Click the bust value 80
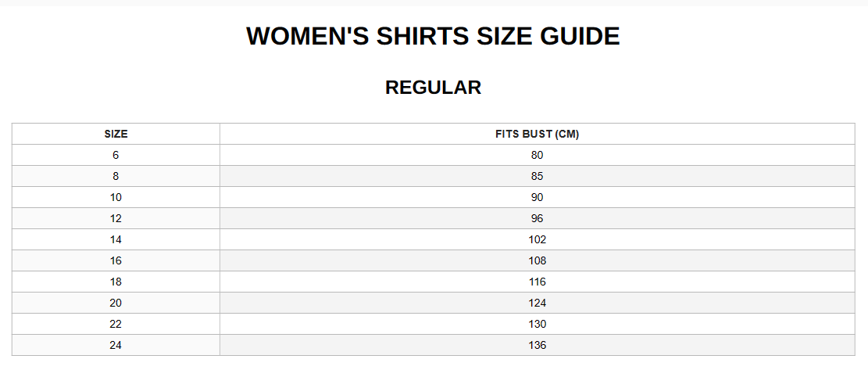Viewport: 868px width, 377px height. [x=537, y=155]
